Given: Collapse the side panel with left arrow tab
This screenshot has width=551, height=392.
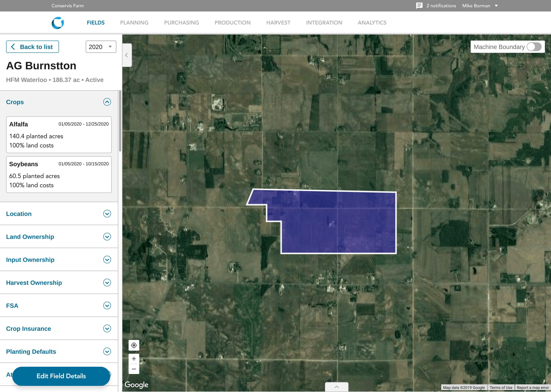Looking at the screenshot, I should pyautogui.click(x=127, y=55).
